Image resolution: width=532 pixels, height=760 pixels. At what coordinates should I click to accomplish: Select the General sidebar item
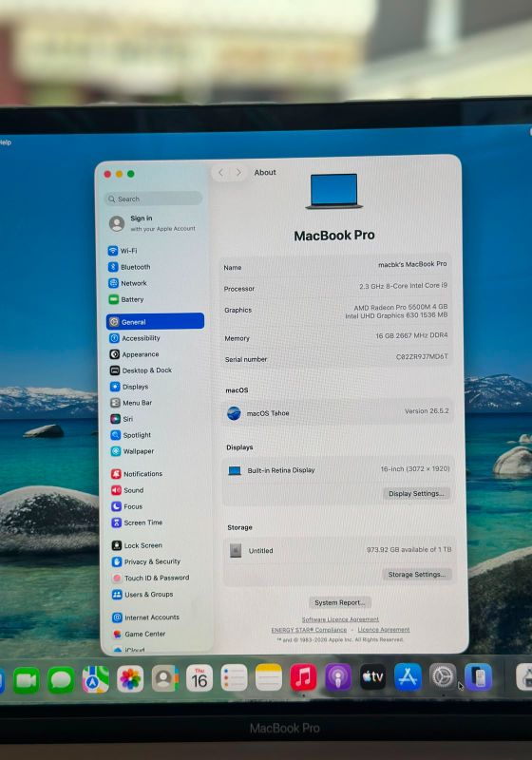click(x=155, y=321)
